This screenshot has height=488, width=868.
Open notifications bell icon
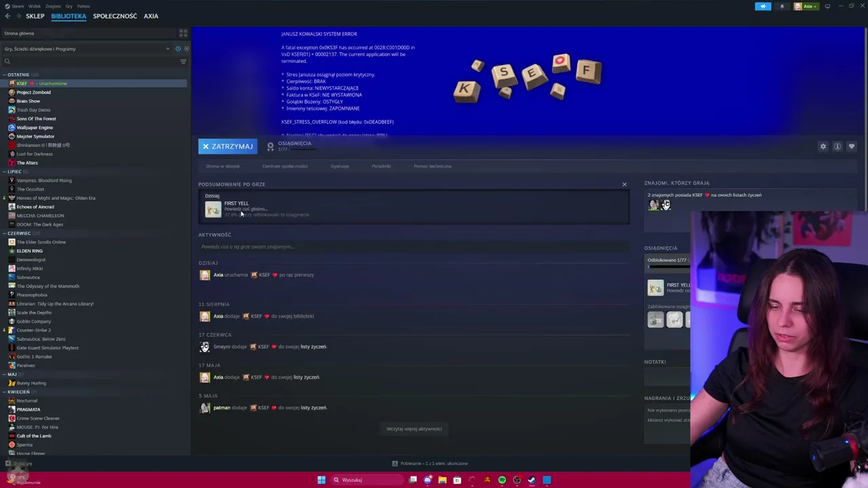point(782,6)
